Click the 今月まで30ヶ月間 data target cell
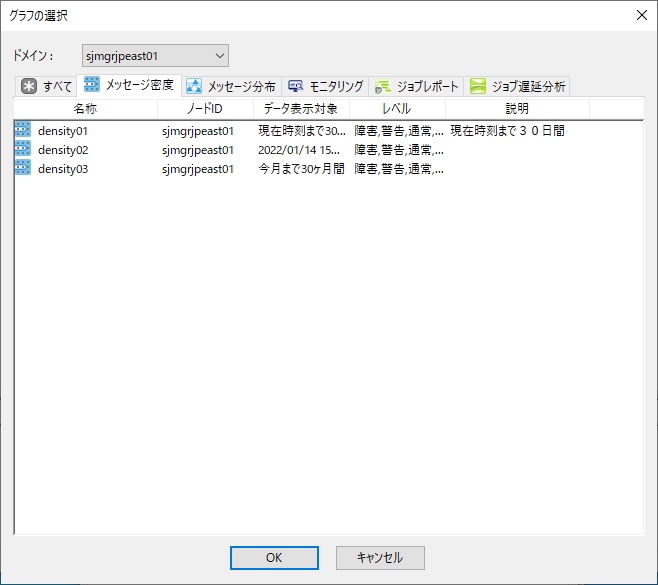Screen dimensions: 658x585 click(x=301, y=169)
